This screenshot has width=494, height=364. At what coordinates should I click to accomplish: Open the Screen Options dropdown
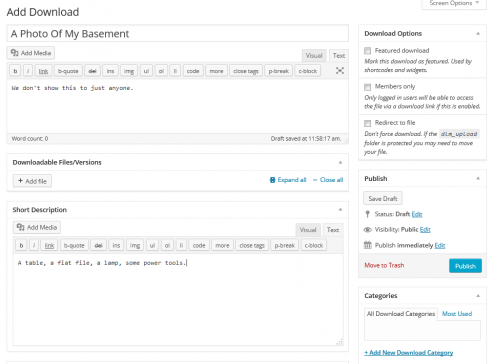pos(454,4)
